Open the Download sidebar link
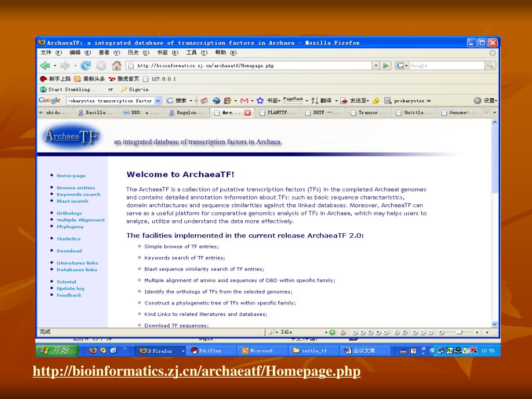This screenshot has height=399, width=532. (x=69, y=251)
